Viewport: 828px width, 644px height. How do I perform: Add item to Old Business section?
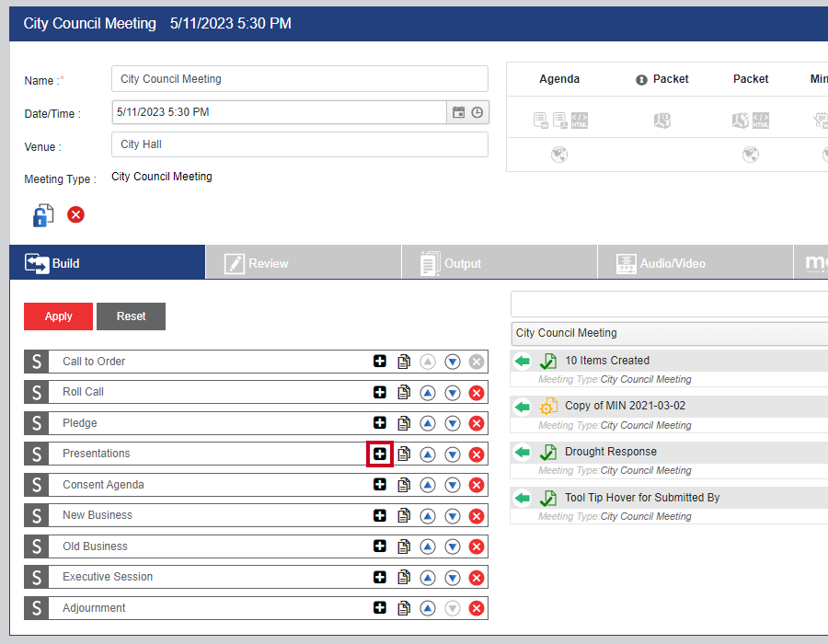[380, 546]
